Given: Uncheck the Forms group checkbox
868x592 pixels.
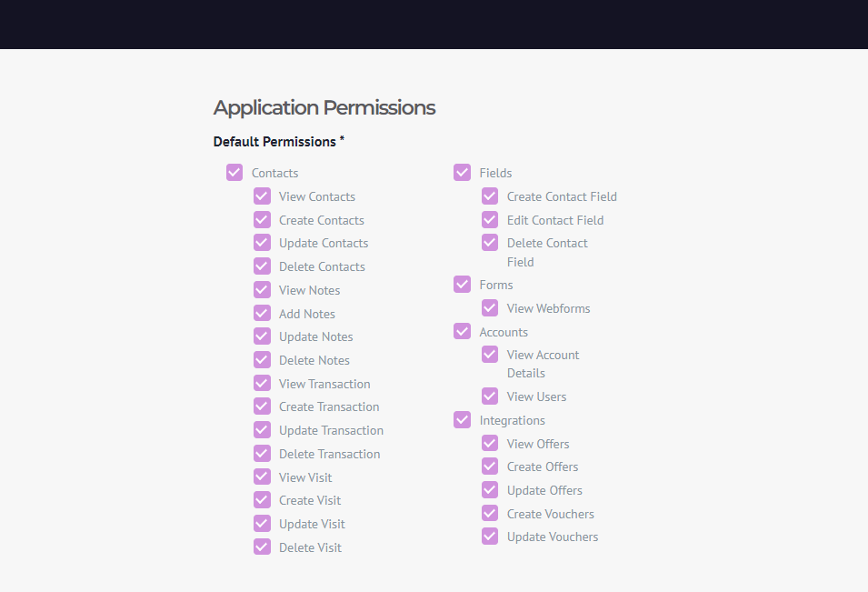Looking at the screenshot, I should click(462, 285).
